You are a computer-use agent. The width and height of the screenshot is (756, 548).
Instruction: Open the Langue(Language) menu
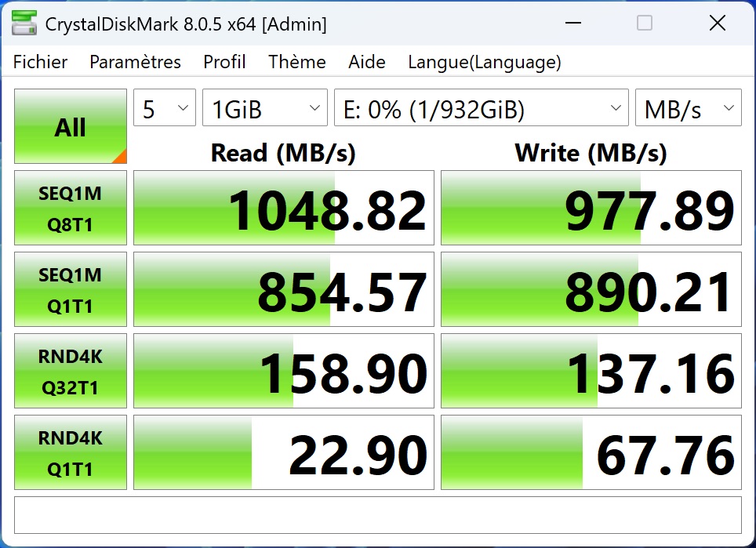[484, 62]
